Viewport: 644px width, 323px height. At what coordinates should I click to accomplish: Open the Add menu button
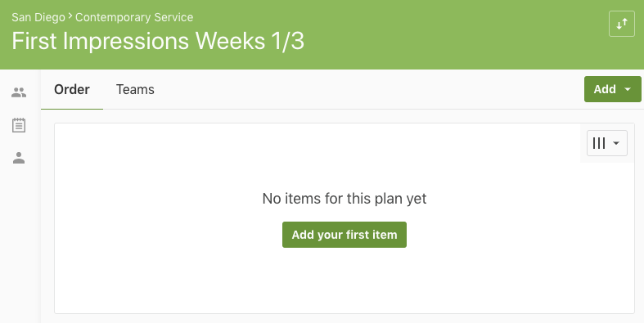coord(612,89)
